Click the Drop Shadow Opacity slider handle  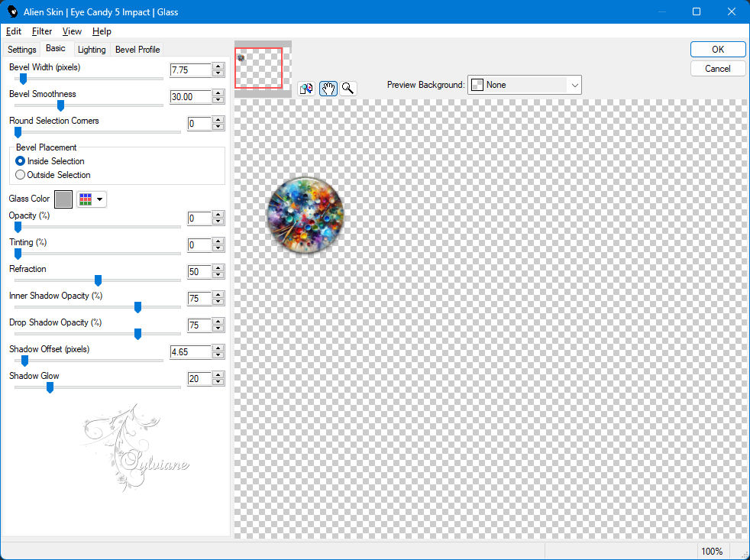137,334
